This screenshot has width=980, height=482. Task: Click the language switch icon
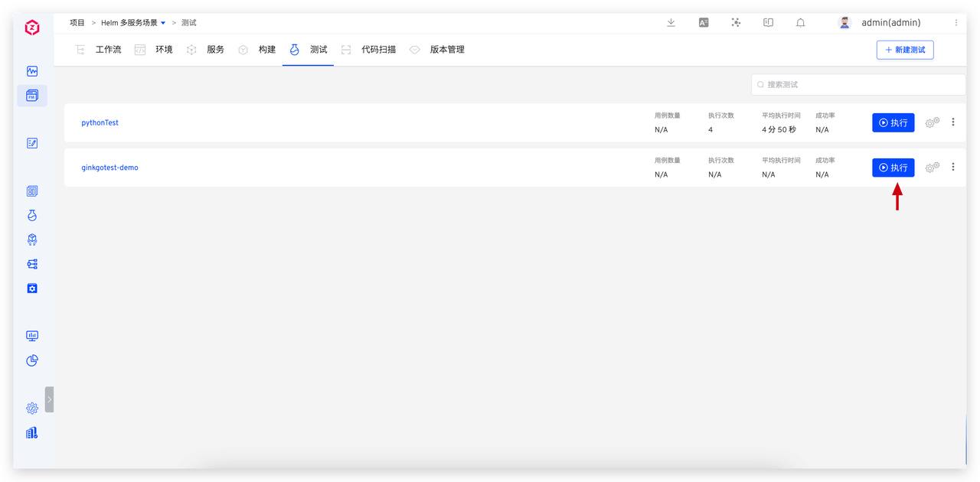pos(704,23)
